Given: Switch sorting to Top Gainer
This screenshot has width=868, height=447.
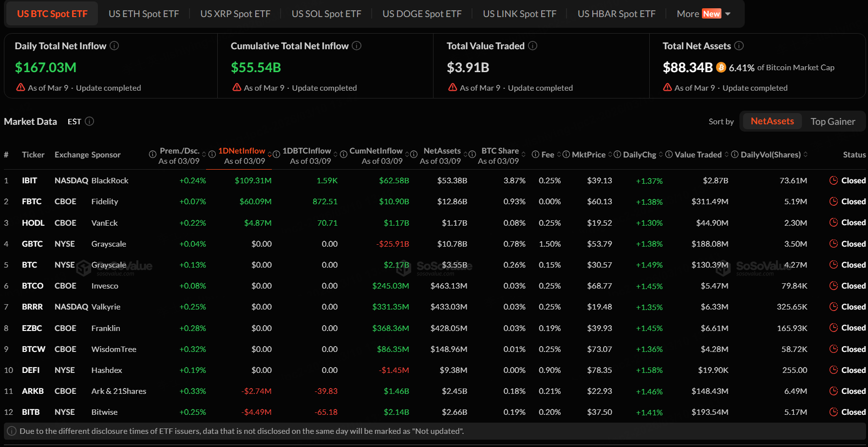Looking at the screenshot, I should click(x=832, y=121).
